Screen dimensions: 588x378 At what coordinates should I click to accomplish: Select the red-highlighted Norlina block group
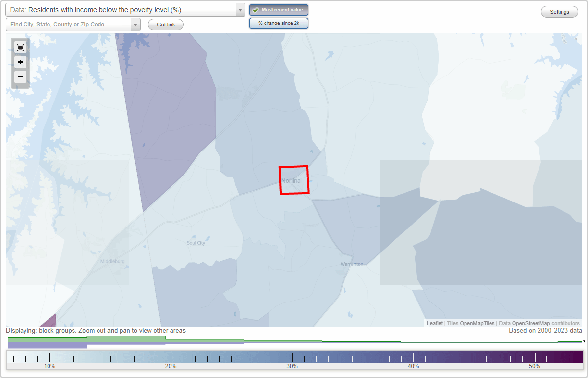click(x=294, y=180)
